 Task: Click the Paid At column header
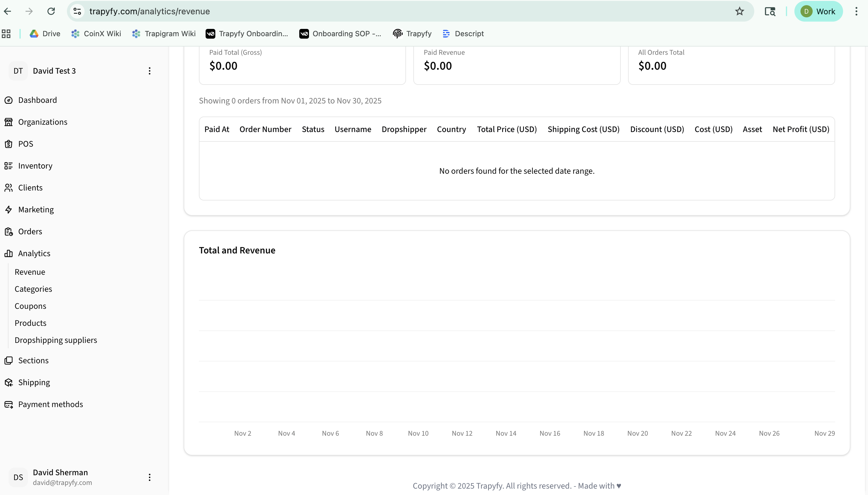pyautogui.click(x=217, y=129)
